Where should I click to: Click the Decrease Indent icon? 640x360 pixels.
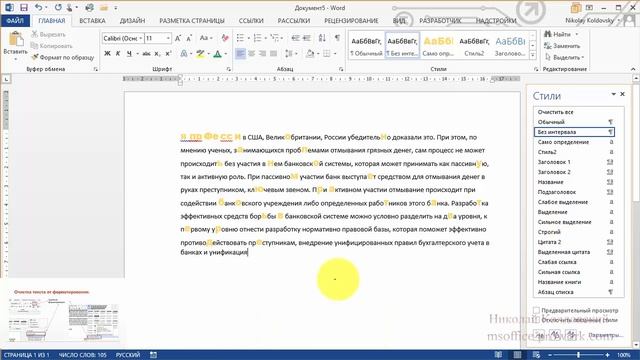point(296,38)
